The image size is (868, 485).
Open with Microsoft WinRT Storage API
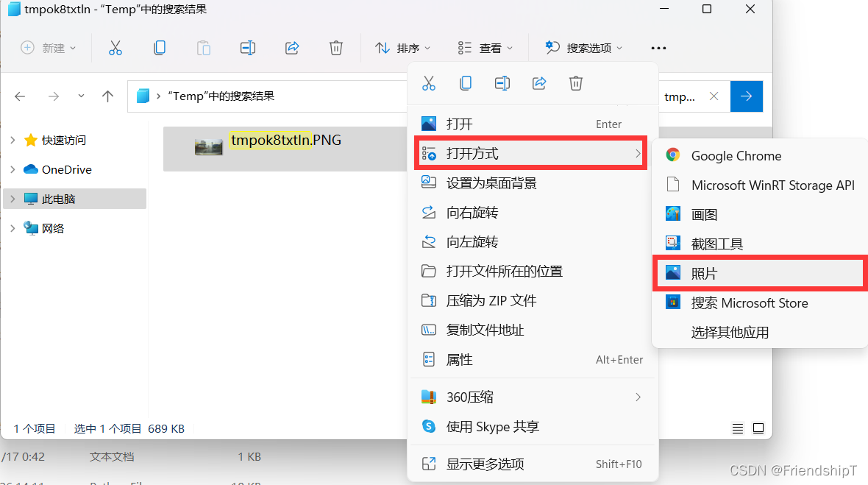[x=761, y=185]
